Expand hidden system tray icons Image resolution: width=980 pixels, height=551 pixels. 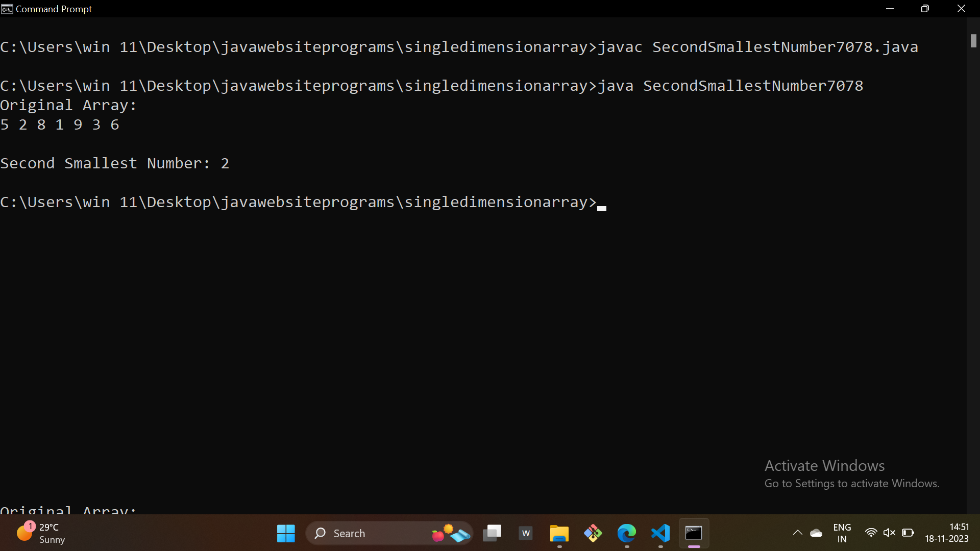coord(797,533)
